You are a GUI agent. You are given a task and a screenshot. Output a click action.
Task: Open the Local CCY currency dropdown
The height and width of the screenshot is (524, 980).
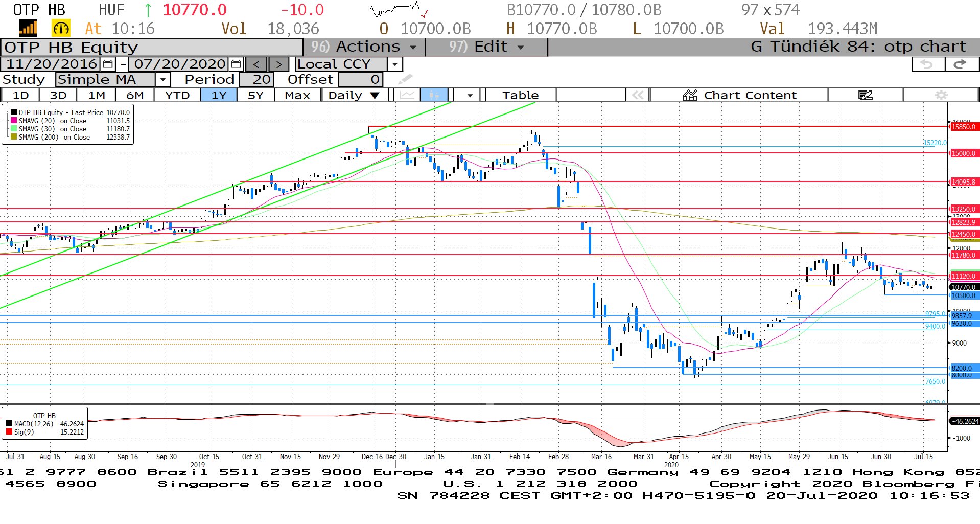394,64
